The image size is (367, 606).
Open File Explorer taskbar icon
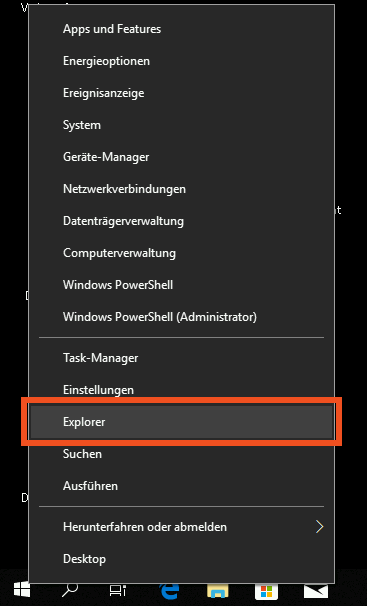click(x=217, y=591)
